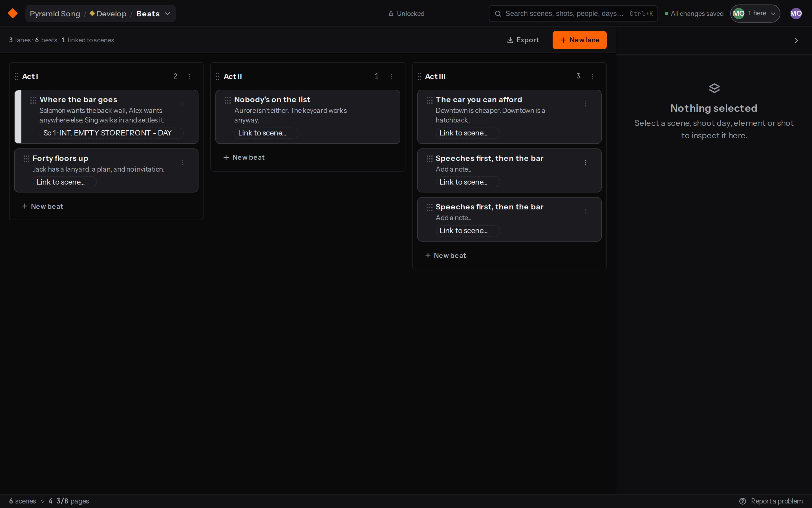
Task: Add a New beat in Act I
Action: [43, 206]
